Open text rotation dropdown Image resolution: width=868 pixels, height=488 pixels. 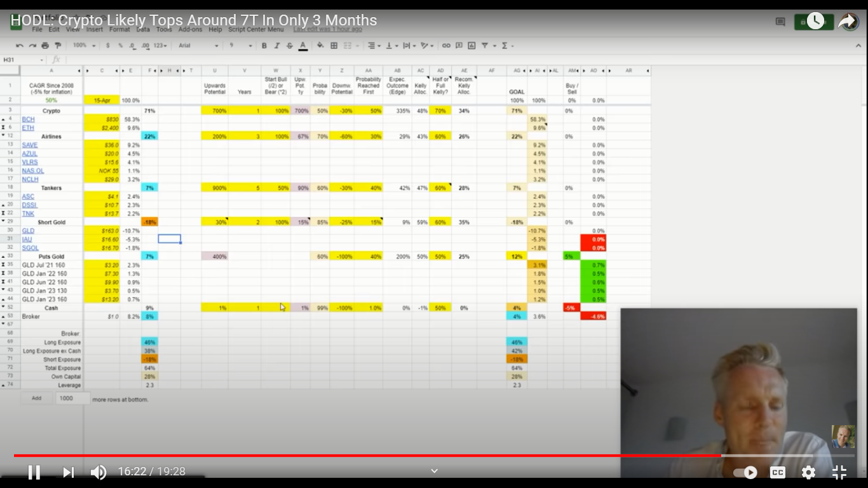(427, 46)
